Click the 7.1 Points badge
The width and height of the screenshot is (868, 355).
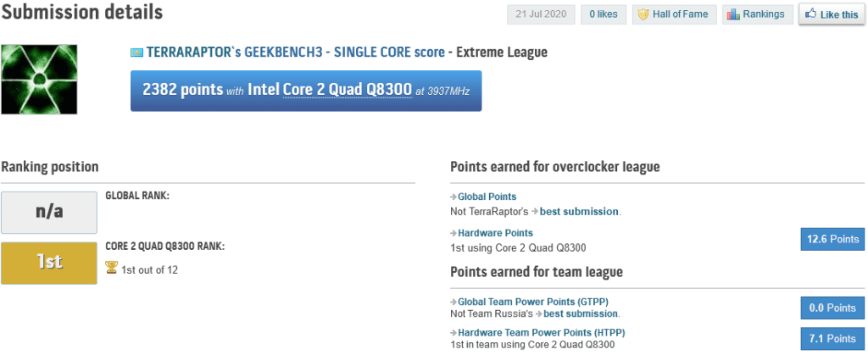(x=832, y=339)
